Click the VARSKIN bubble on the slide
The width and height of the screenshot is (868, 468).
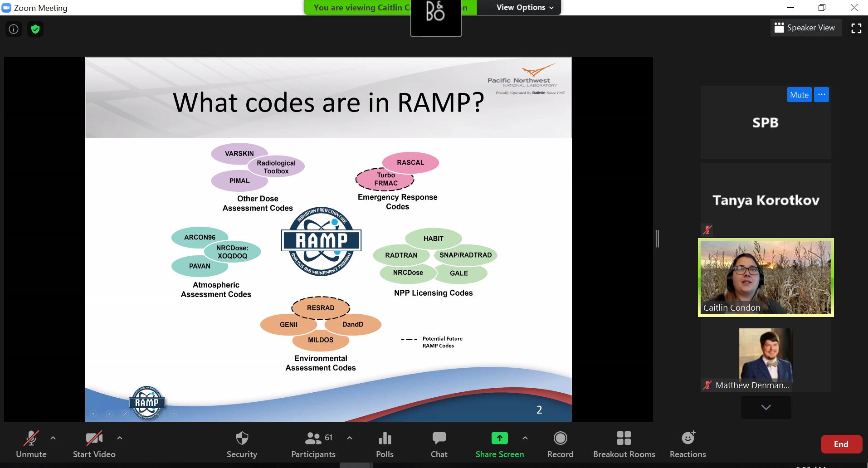tap(239, 153)
